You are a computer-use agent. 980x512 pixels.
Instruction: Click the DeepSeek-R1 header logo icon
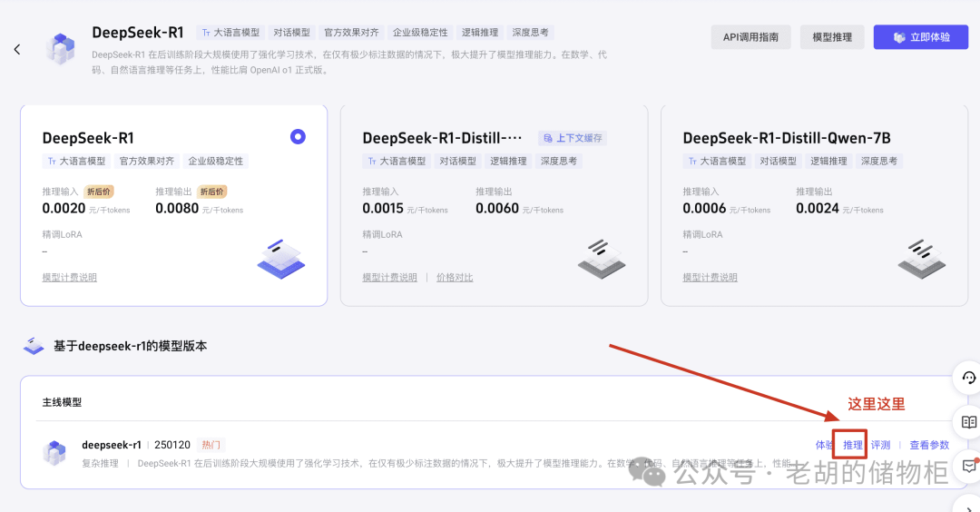[60, 49]
